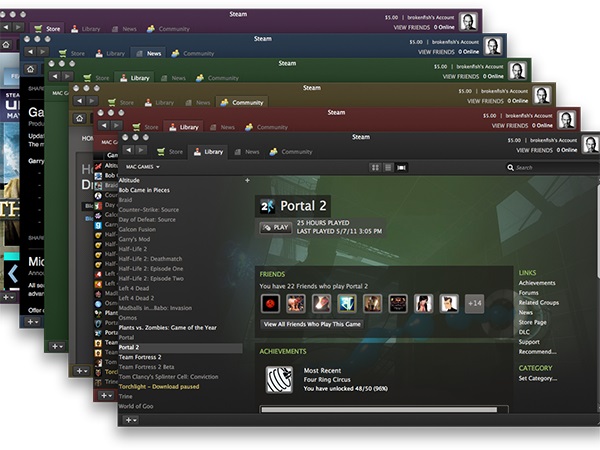Select Plants vs. Zombies: Game of the Year
This screenshot has height=450, width=600.
point(168,328)
